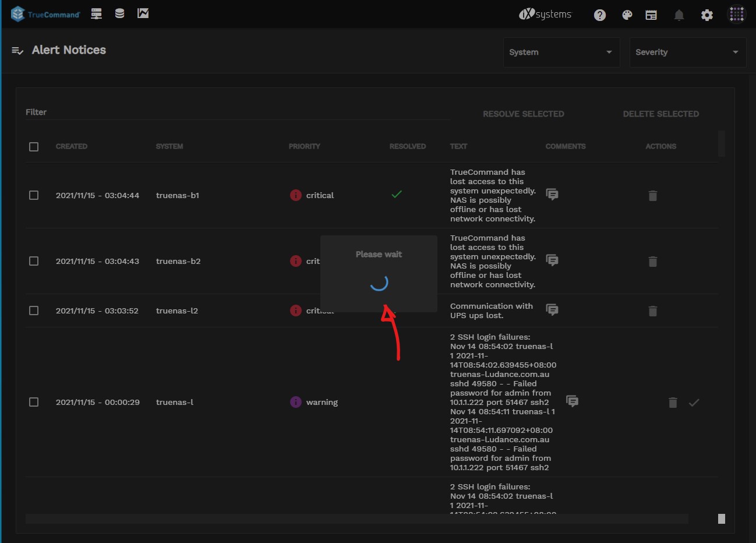This screenshot has height=543, width=756.
Task: Click the horizontal table scrollbar
Action: click(x=357, y=519)
